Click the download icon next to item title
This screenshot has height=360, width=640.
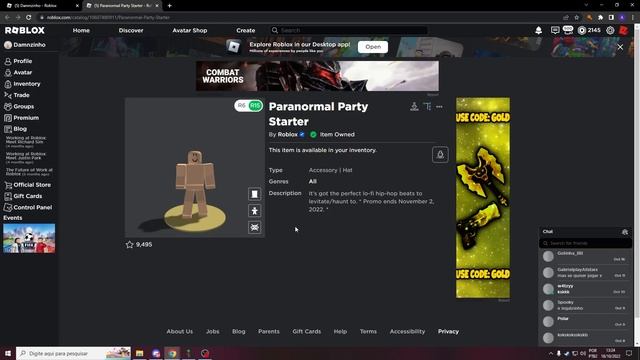pos(414,107)
